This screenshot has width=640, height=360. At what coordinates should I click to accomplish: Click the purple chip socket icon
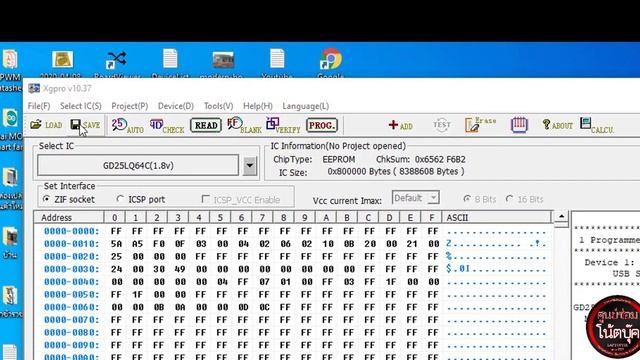tap(519, 124)
